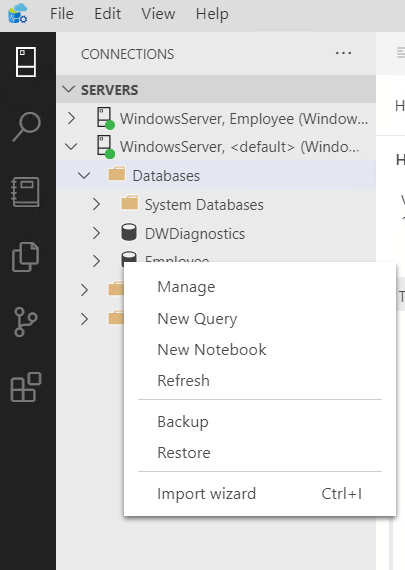Open the Connections panel more actions ellipsis
This screenshot has height=570, width=405.
click(343, 53)
